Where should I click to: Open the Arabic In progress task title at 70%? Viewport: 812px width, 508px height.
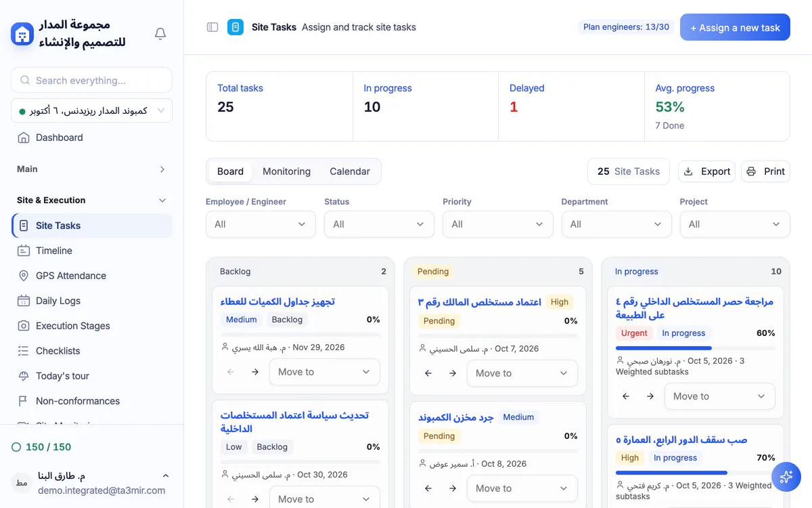681,440
